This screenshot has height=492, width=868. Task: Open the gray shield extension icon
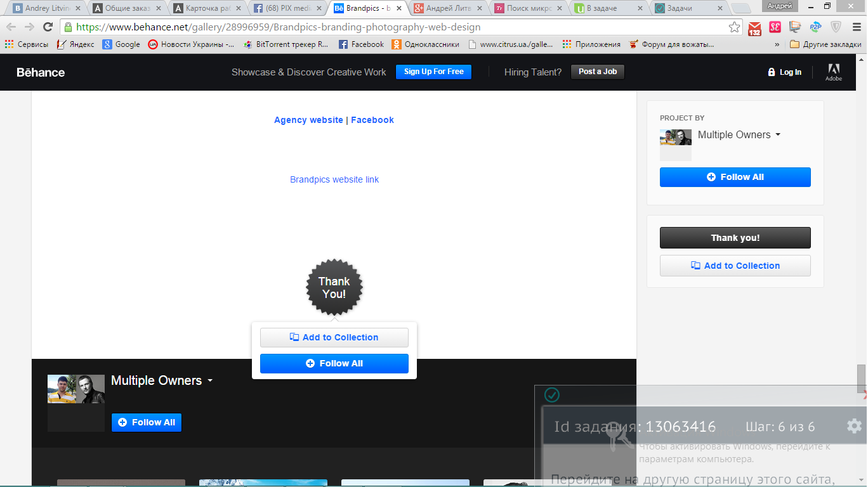[836, 27]
